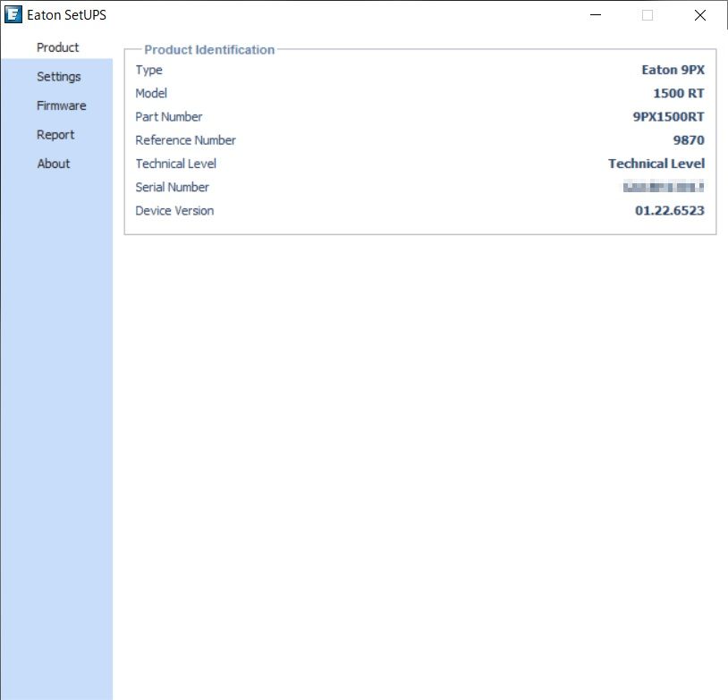Select the Serial Number label
This screenshot has width=728, height=700.
[x=172, y=187]
